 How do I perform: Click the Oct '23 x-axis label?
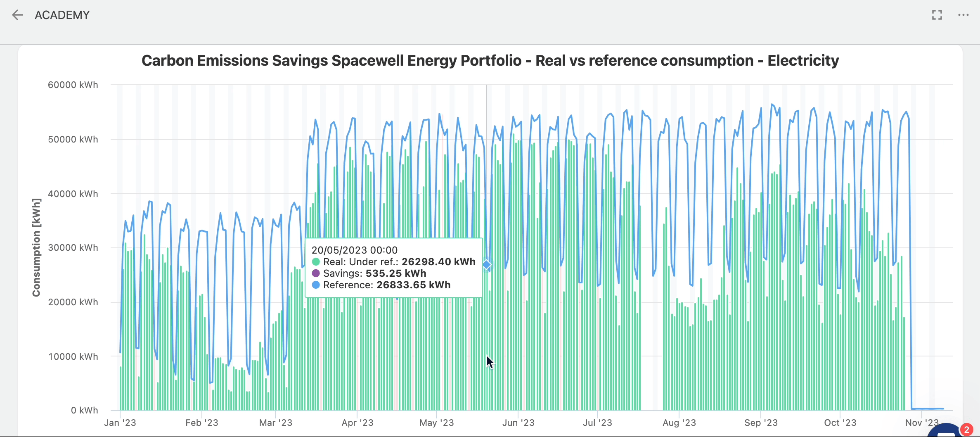click(840, 423)
